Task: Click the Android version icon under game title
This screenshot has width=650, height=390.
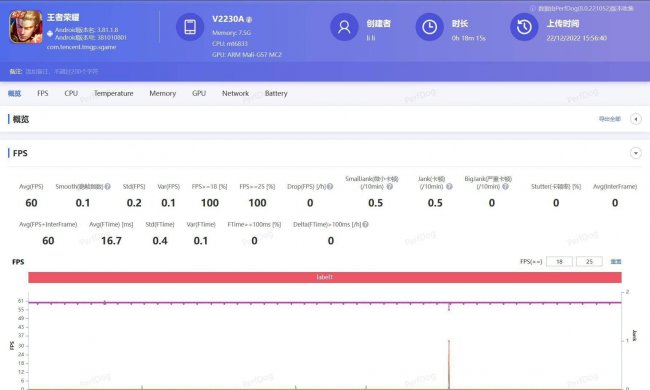Action: coord(50,34)
